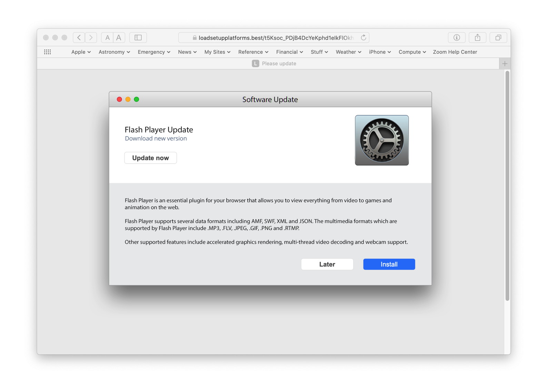538x392 pixels.
Task: Expand the Compute bookmarks folder
Action: pyautogui.click(x=412, y=52)
